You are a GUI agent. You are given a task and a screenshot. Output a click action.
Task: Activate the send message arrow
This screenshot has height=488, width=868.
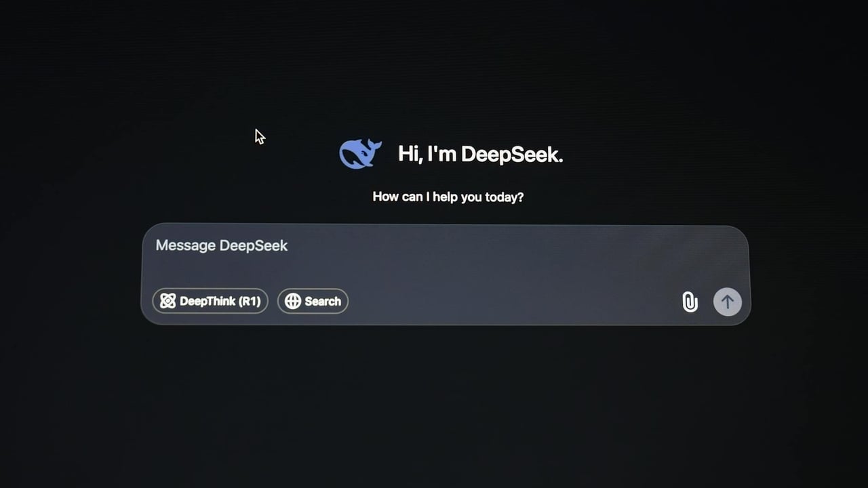(x=727, y=302)
